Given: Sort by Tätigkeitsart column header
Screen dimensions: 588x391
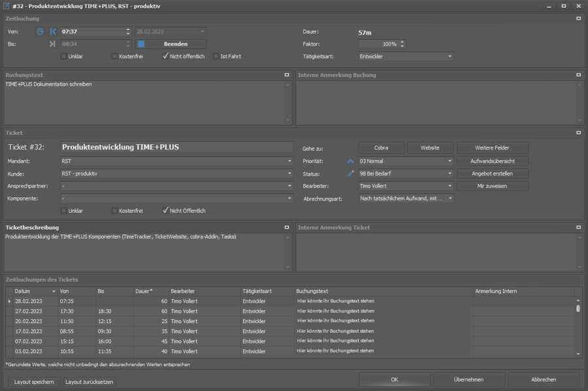Looking at the screenshot, I should (268, 291).
